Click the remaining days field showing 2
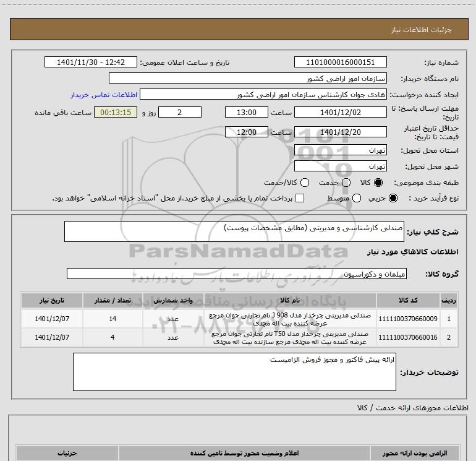 [x=180, y=112]
